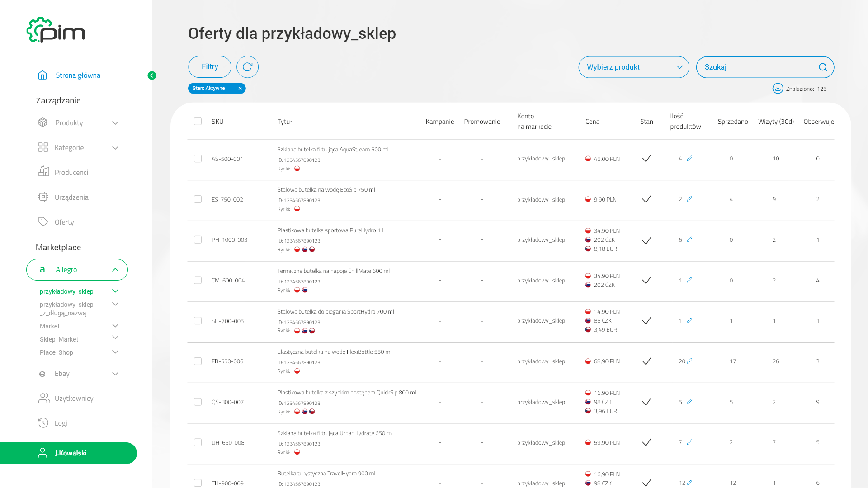Screen dimensions: 868x488
Task: Expand the Produkty menu chevron
Action: click(x=115, y=123)
